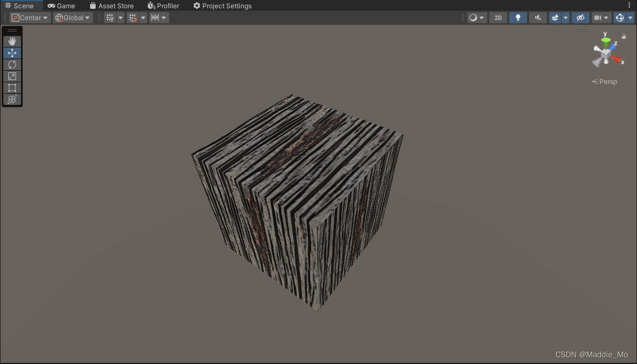The height and width of the screenshot is (364, 637).
Task: Click the blue Z axis cone on gizmo
Action: pos(613,47)
